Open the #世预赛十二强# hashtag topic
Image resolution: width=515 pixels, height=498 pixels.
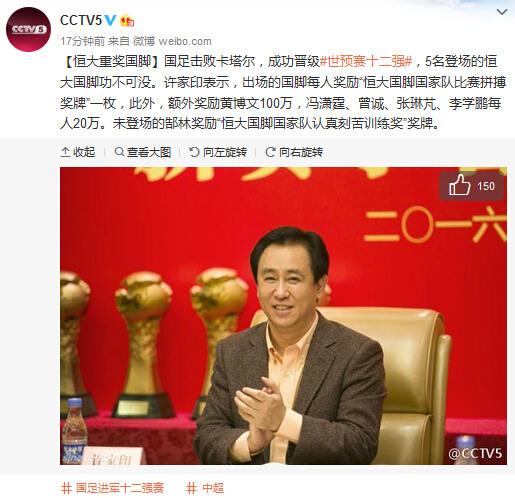coord(366,61)
